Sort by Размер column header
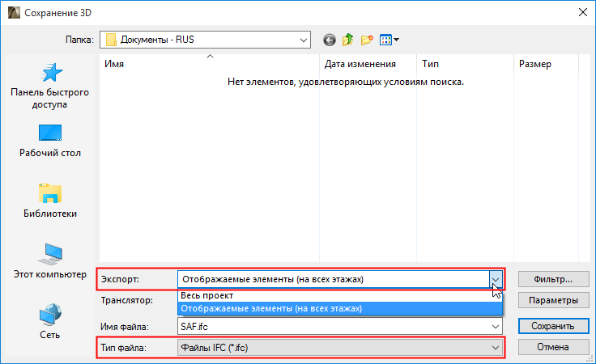The width and height of the screenshot is (596, 364). tap(547, 64)
